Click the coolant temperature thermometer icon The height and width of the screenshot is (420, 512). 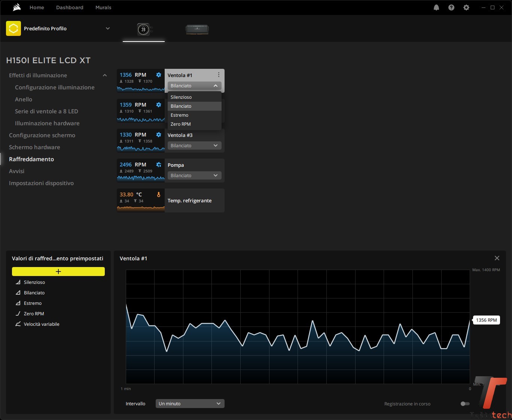tap(159, 194)
